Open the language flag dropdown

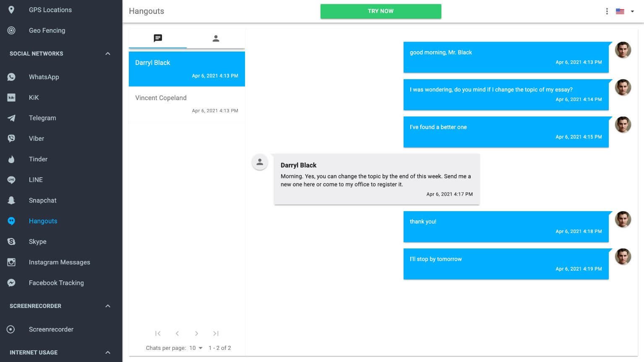[x=625, y=11]
